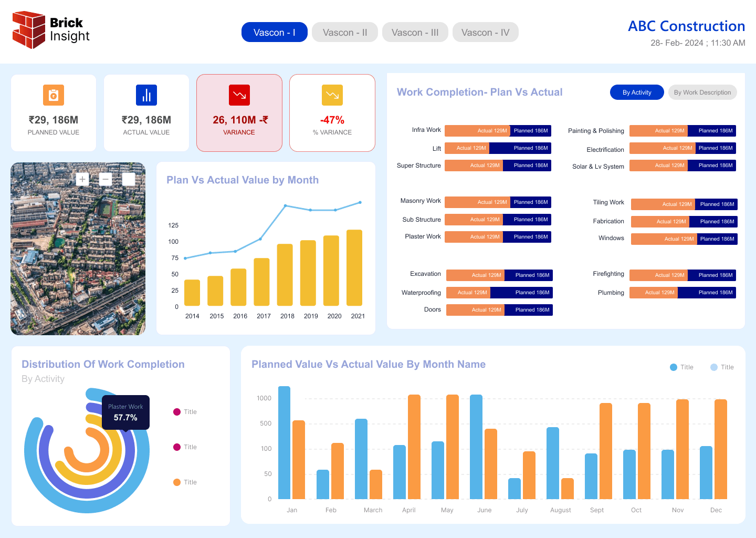Click the yellow 2017 bar
This screenshot has height=538, width=756.
pyautogui.click(x=261, y=282)
